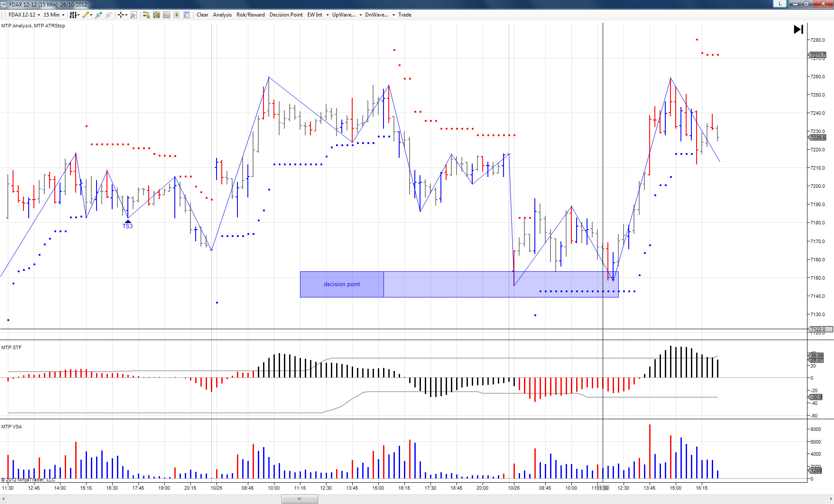Click the green dollar sign icon
The width and height of the screenshot is (834, 504).
tap(177, 15)
